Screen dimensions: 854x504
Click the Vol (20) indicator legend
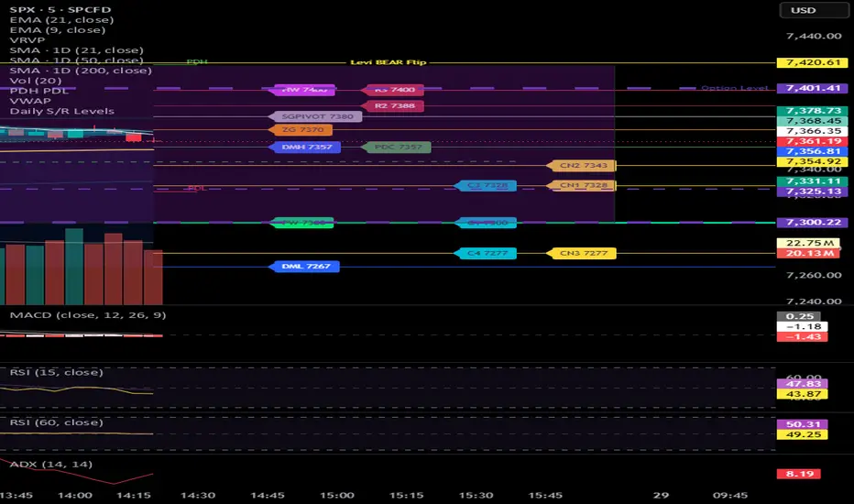pos(36,81)
